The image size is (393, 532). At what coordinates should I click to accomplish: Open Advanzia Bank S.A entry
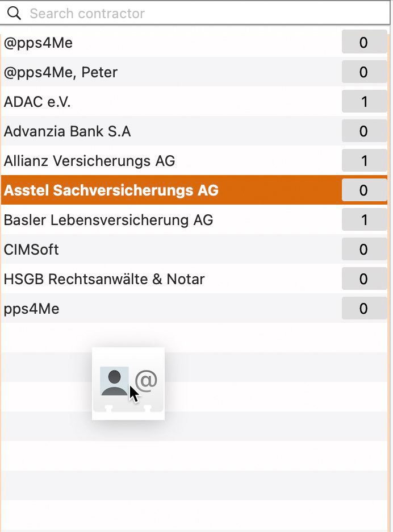tap(194, 131)
